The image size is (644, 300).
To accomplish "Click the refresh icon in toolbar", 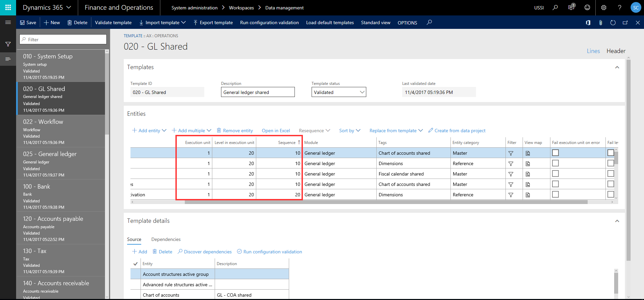I will click(613, 22).
